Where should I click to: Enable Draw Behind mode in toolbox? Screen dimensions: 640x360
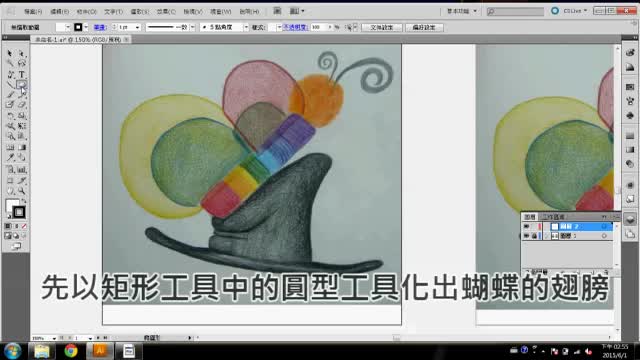click(x=16, y=236)
